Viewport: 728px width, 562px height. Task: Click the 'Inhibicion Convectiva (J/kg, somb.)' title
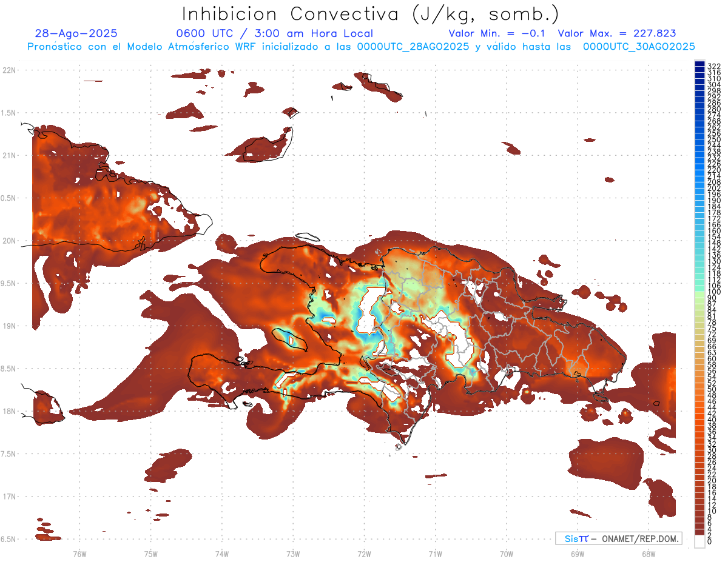[371, 14]
